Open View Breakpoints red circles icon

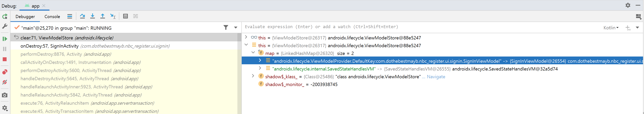tap(5, 72)
